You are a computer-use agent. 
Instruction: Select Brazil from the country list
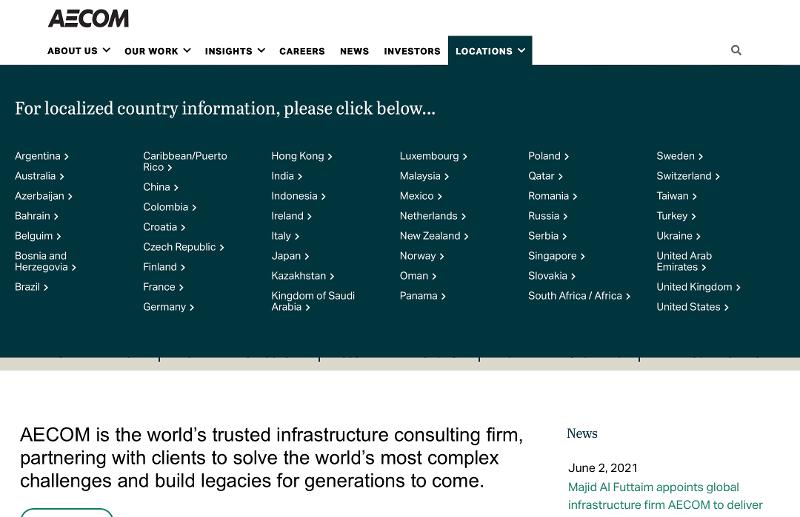tap(31, 287)
